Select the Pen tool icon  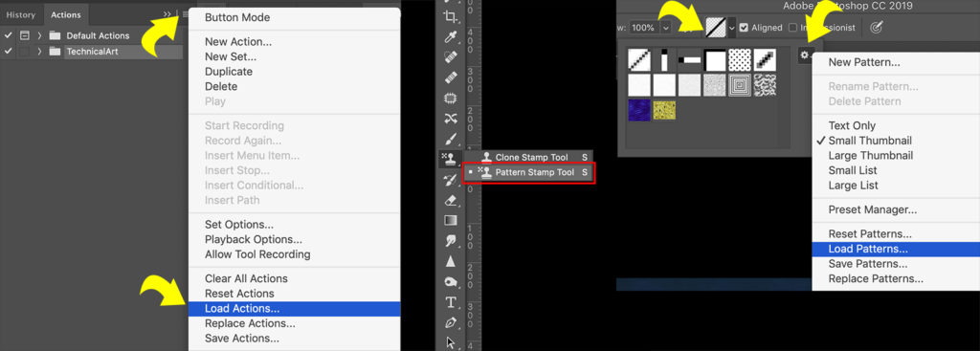click(x=450, y=323)
